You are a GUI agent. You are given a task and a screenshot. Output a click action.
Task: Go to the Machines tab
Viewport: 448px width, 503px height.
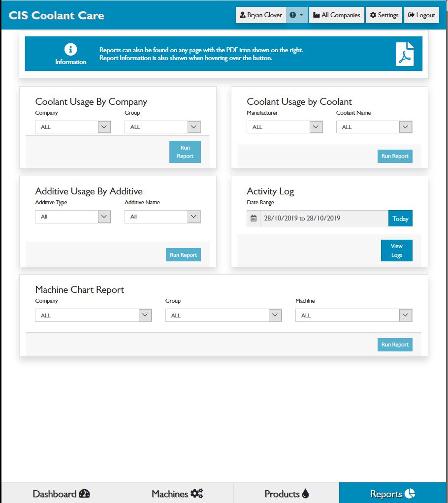coord(177,494)
